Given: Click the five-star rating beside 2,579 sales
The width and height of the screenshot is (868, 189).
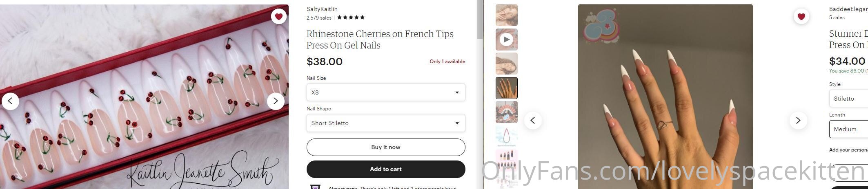Looking at the screenshot, I should (351, 18).
